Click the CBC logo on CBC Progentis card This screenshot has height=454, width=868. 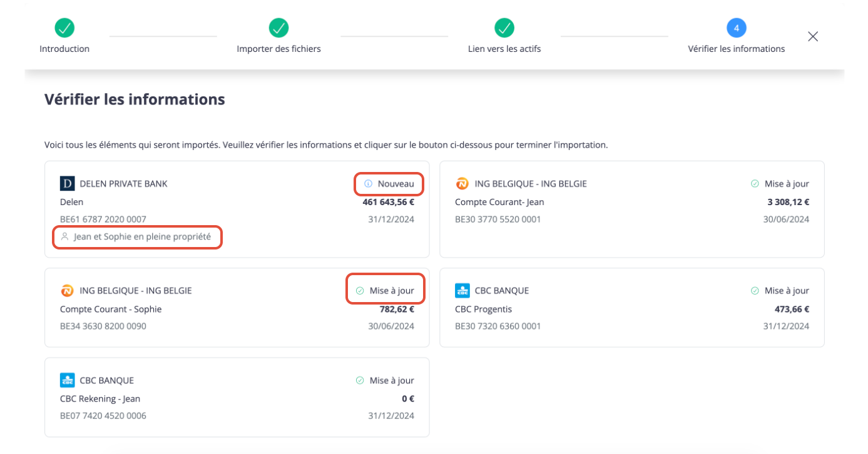462,291
